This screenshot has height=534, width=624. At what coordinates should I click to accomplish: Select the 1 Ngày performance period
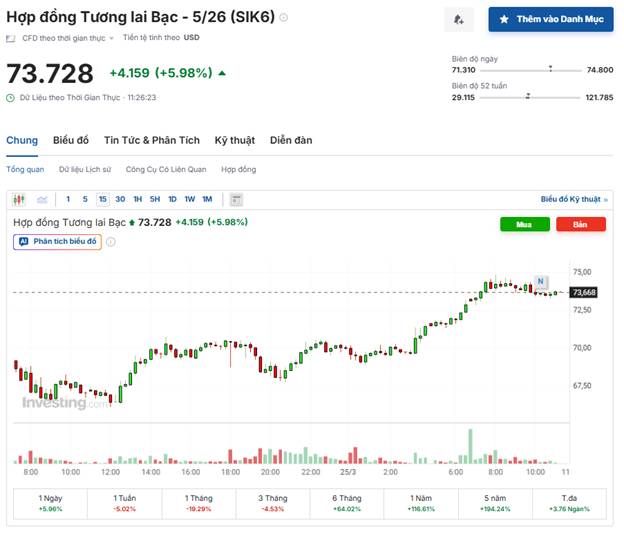[50, 503]
